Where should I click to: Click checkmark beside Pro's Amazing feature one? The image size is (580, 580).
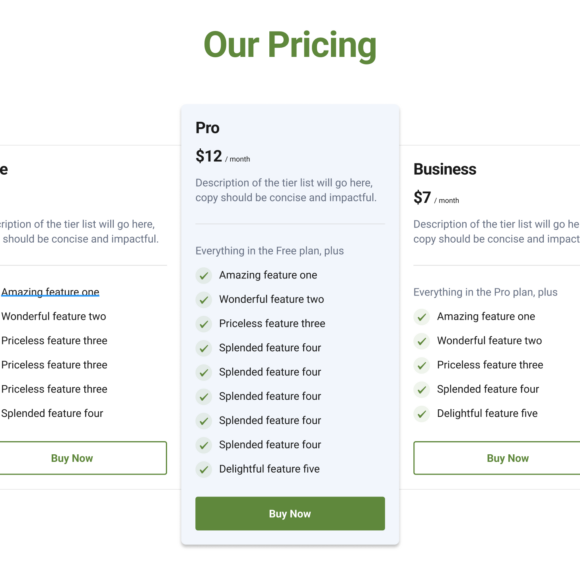[203, 276]
